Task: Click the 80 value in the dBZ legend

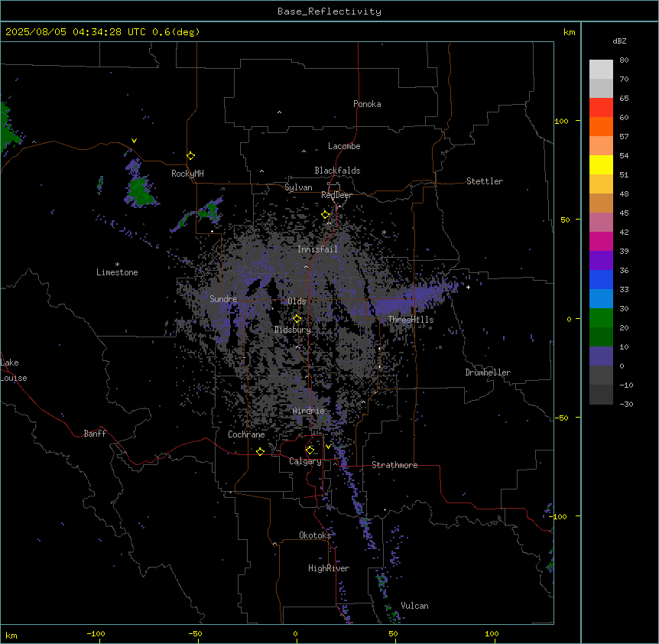Action: point(624,60)
